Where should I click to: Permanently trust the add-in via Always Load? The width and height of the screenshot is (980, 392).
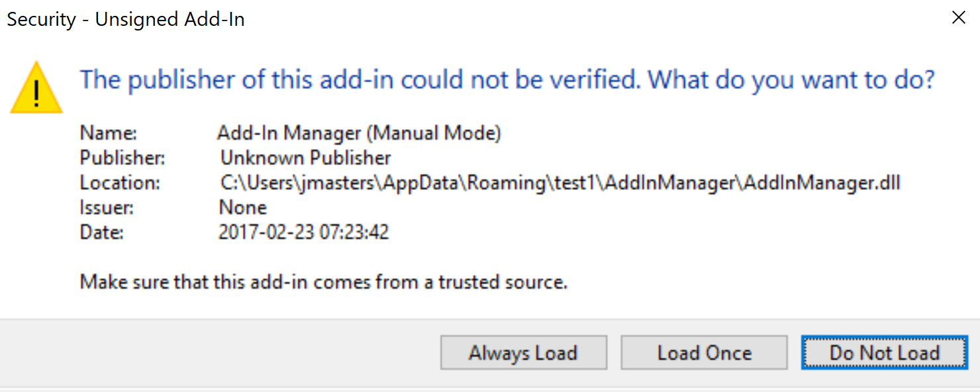[x=522, y=352]
